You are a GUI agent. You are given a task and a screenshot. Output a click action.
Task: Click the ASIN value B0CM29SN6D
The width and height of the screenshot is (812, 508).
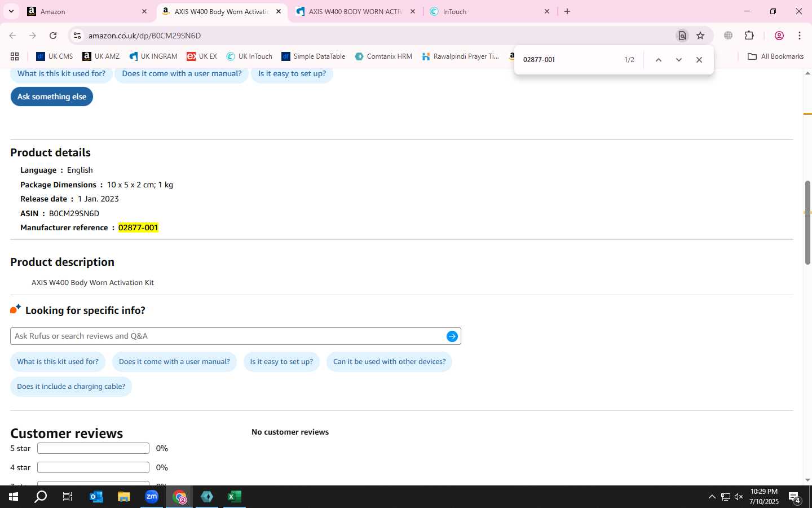pyautogui.click(x=74, y=213)
